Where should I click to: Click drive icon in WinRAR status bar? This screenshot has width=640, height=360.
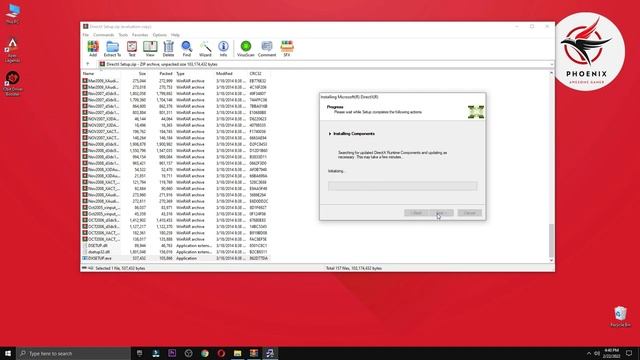(x=84, y=268)
